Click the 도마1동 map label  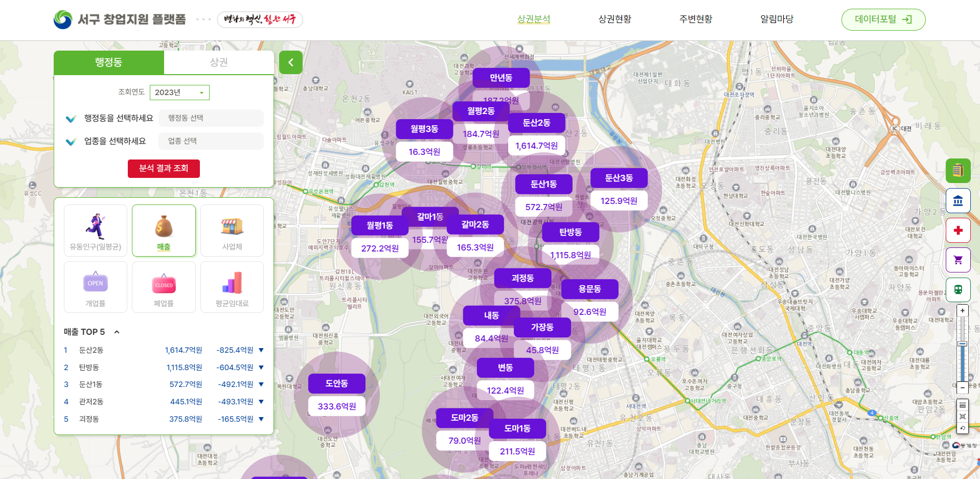[x=517, y=428]
